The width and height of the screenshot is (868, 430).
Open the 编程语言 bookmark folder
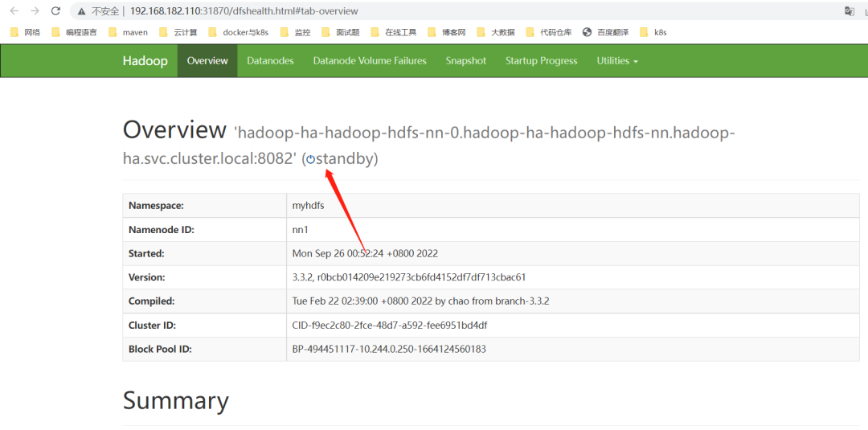click(x=74, y=32)
